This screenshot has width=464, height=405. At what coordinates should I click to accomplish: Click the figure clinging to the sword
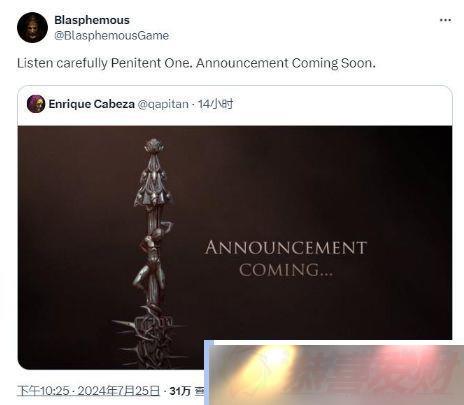point(154,260)
